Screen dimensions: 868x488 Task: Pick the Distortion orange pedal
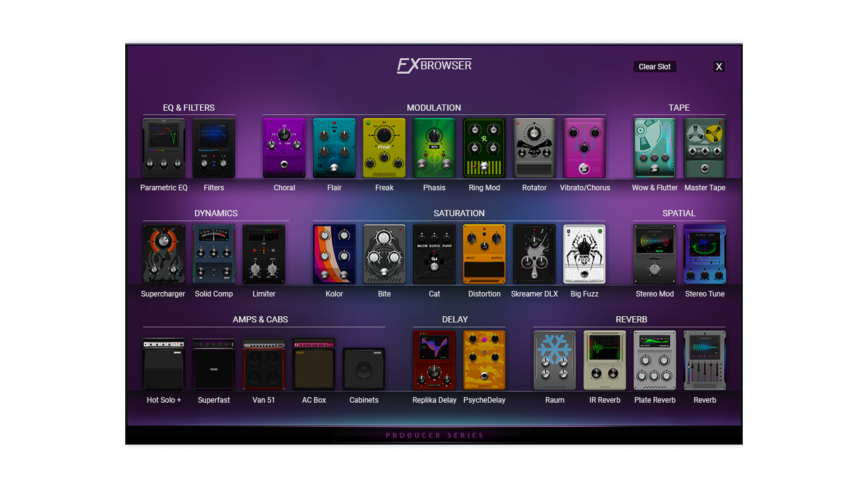pos(484,254)
